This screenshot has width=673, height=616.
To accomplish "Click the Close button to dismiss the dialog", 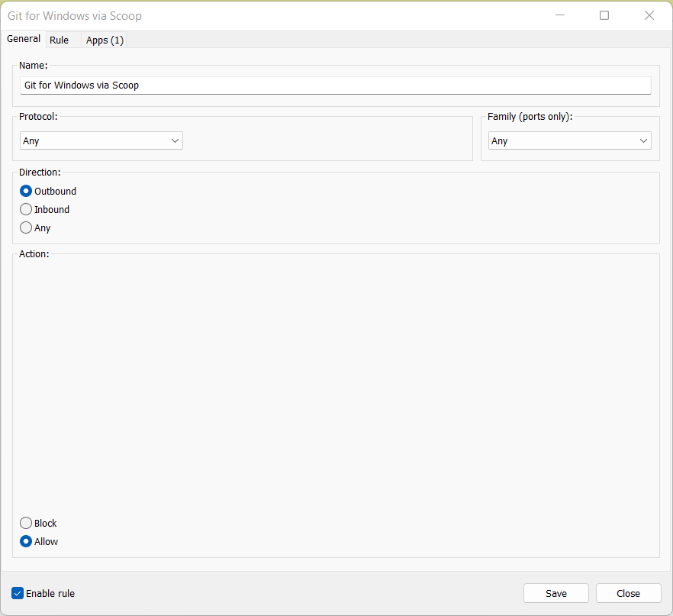I will tap(627, 593).
